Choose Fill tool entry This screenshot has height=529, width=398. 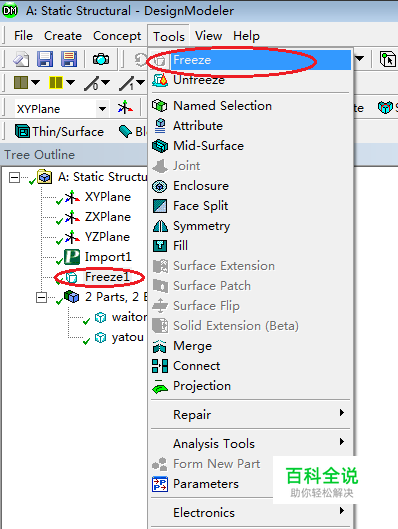251,246
